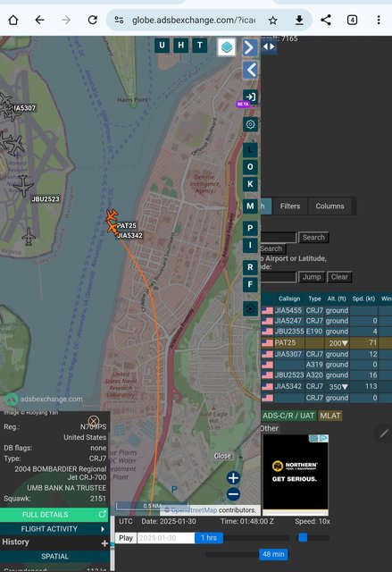Go back with the browser back arrow

coord(39,20)
